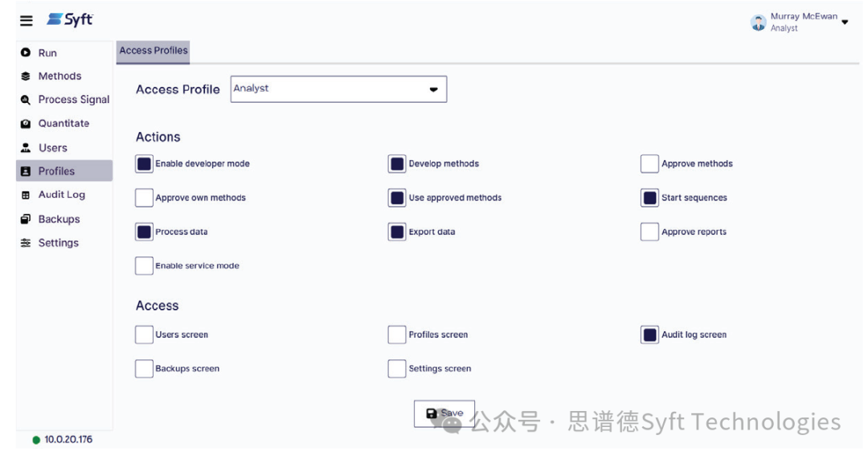Image resolution: width=868 pixels, height=456 pixels.
Task: Toggle Use approved methods checkbox
Action: click(x=397, y=198)
